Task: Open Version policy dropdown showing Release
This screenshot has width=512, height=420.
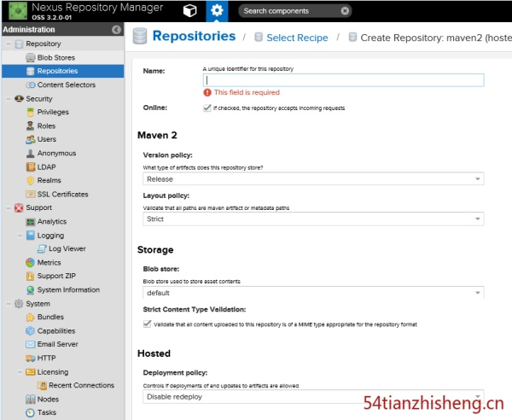Action: click(x=313, y=179)
